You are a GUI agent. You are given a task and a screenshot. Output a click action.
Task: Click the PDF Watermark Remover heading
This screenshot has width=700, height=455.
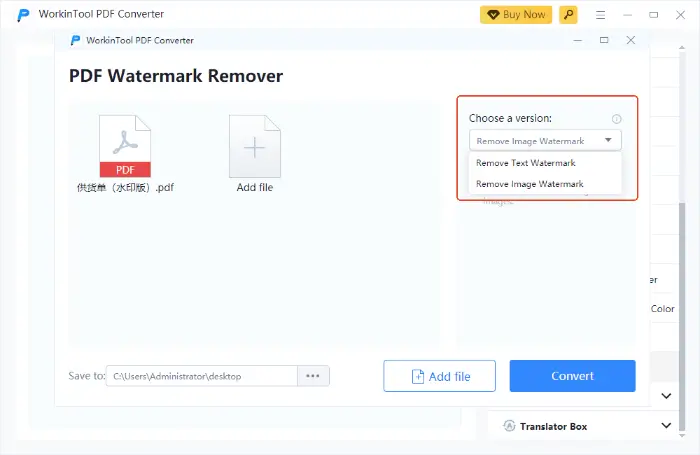point(176,76)
